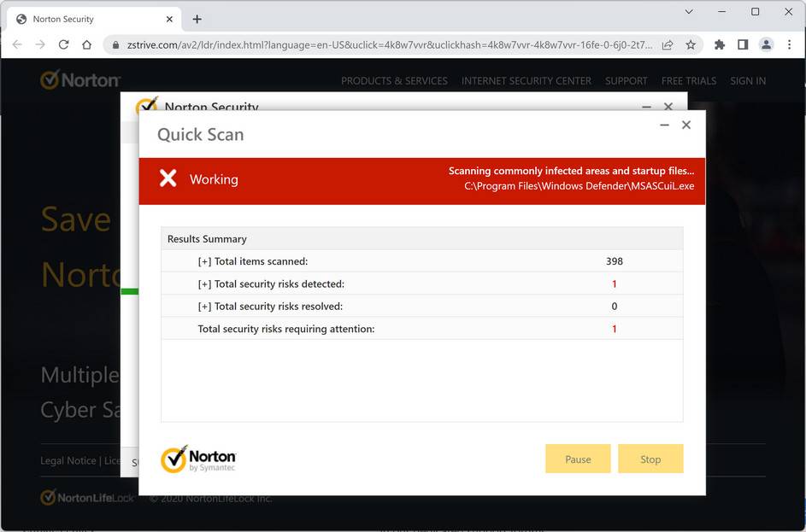Click the address bar URL field
806x532 pixels.
coord(389,45)
